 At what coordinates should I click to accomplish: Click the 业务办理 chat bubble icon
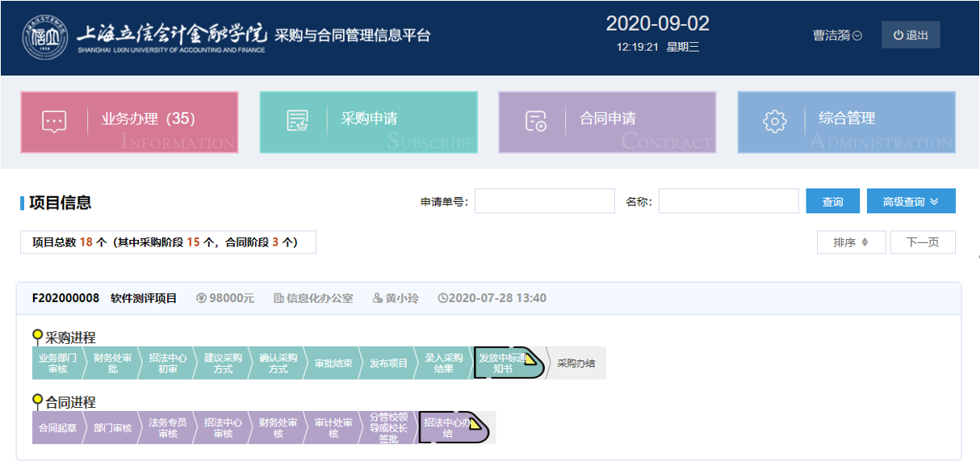click(54, 121)
